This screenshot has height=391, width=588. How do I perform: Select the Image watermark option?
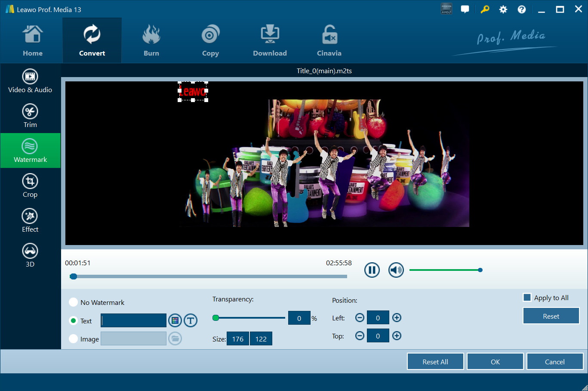pos(74,339)
